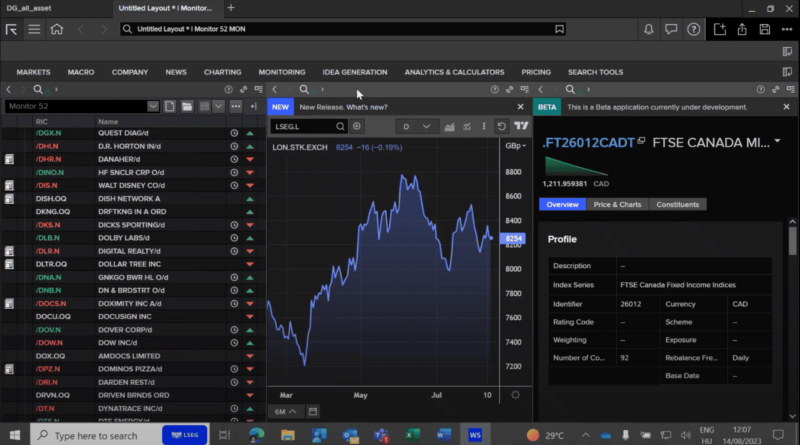Switch to the DG_all_asset tab
Image resolution: width=800 pixels, height=445 pixels.
click(x=29, y=8)
